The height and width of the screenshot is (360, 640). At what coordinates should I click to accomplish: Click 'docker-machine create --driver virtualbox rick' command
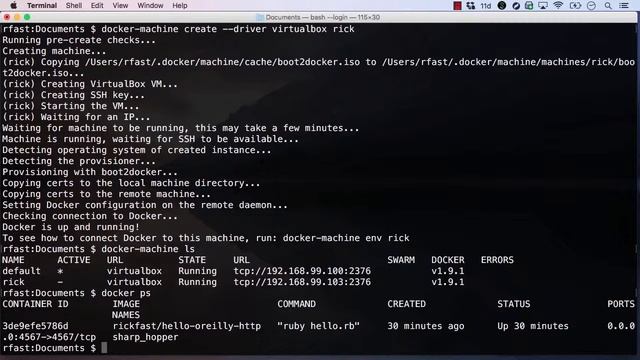pos(228,29)
